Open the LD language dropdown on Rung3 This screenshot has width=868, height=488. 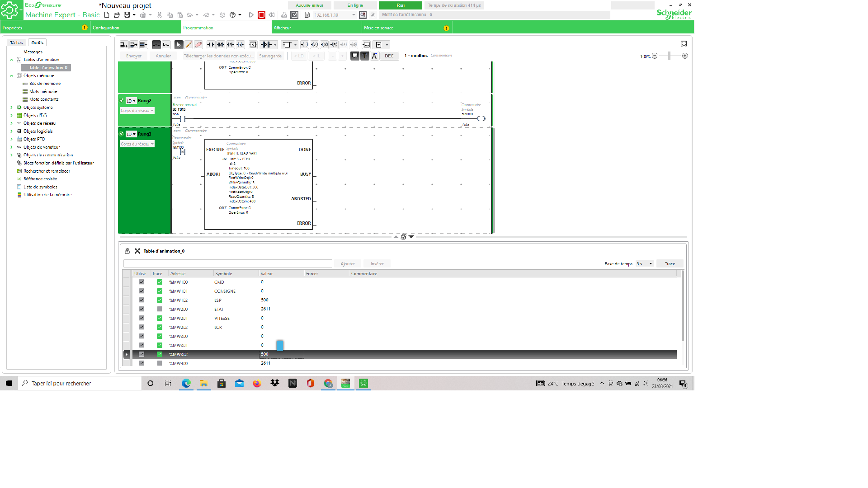(131, 134)
